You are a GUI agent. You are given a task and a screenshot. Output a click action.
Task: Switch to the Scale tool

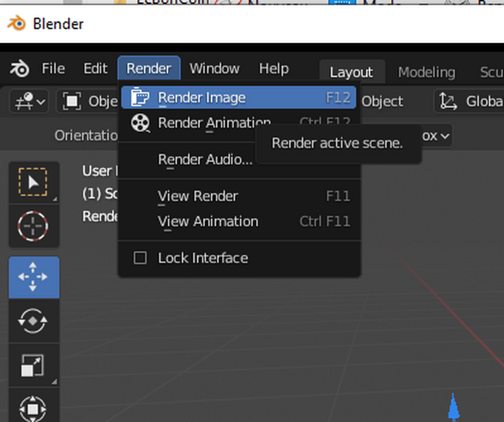click(x=34, y=365)
